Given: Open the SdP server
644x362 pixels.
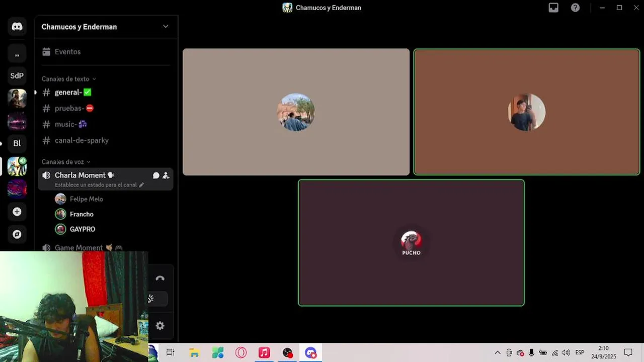Looking at the screenshot, I should [x=17, y=75].
